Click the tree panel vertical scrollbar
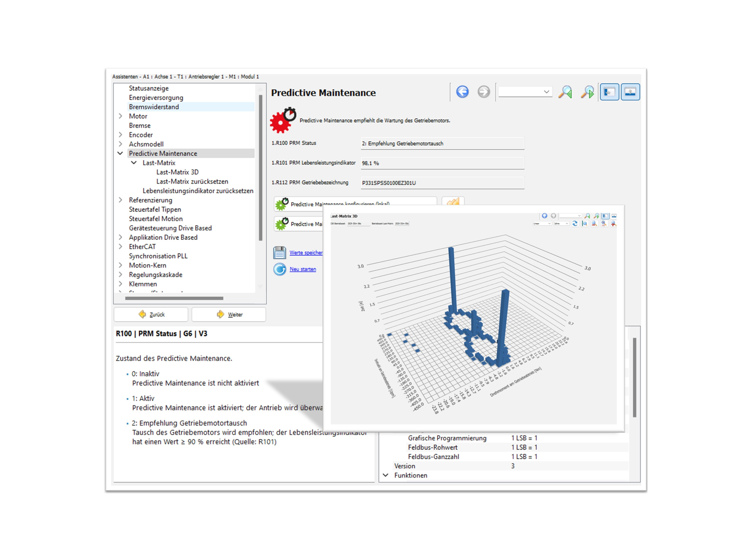 [x=260, y=168]
